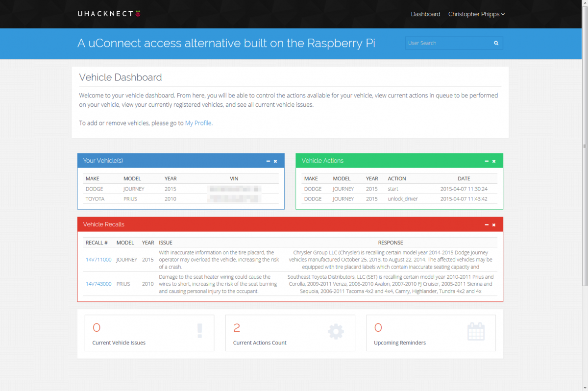Close the Vehicle Actions panel
Image resolution: width=588 pixels, height=391 pixels.
(494, 161)
